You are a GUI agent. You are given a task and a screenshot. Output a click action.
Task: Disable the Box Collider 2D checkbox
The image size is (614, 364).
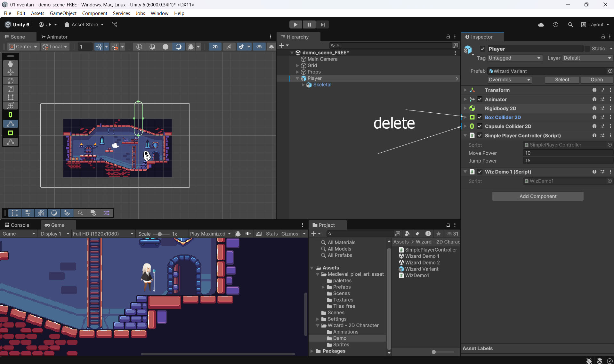pos(480,117)
